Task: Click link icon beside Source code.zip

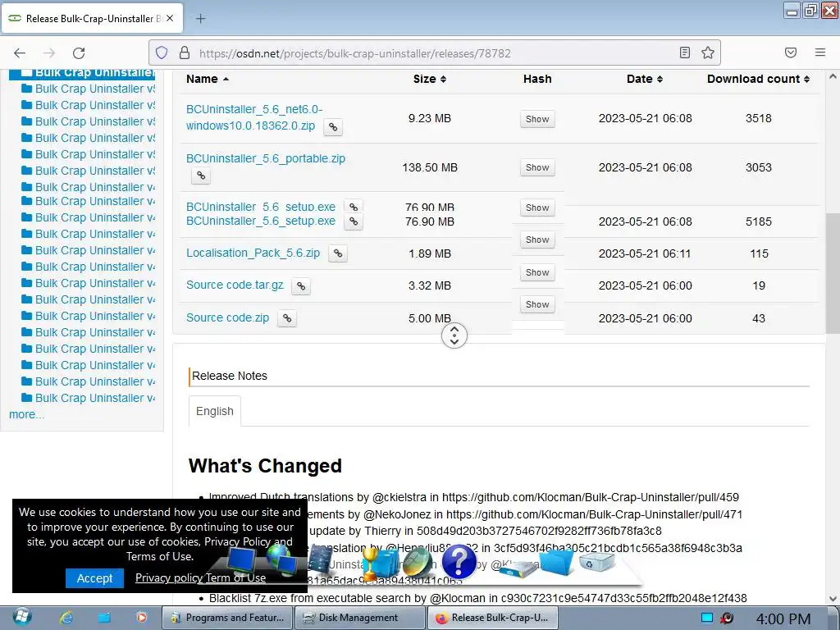Action: click(287, 318)
